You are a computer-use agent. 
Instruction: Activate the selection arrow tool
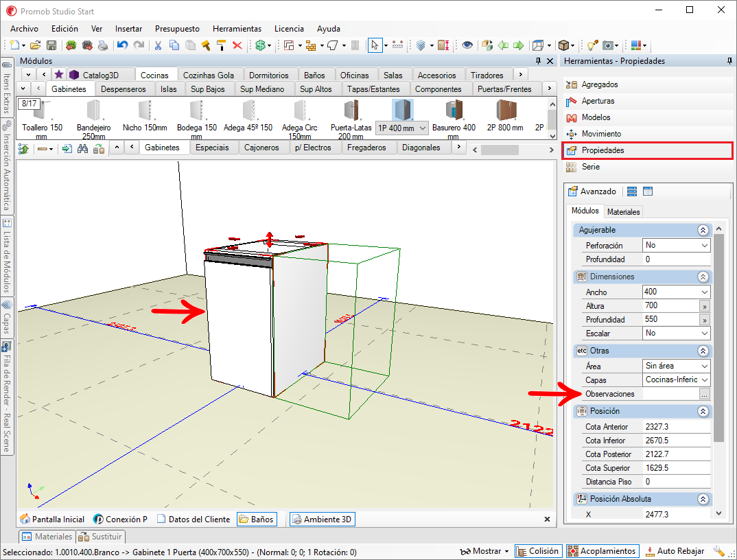[375, 45]
